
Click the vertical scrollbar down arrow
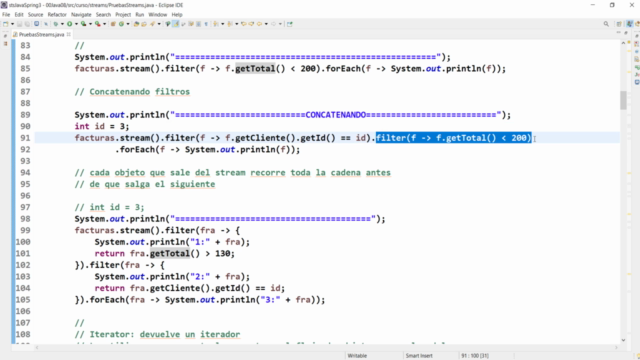623,340
